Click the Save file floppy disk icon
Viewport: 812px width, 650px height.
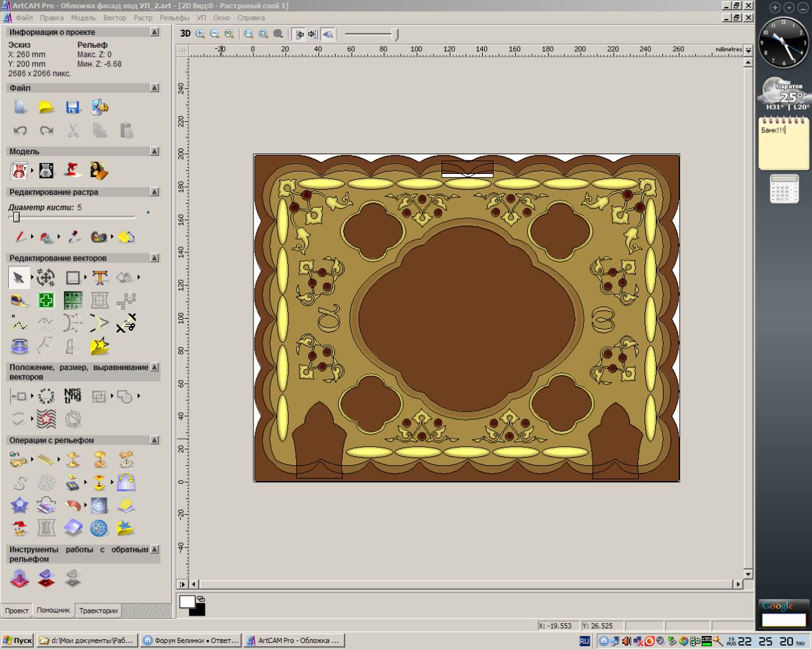73,107
